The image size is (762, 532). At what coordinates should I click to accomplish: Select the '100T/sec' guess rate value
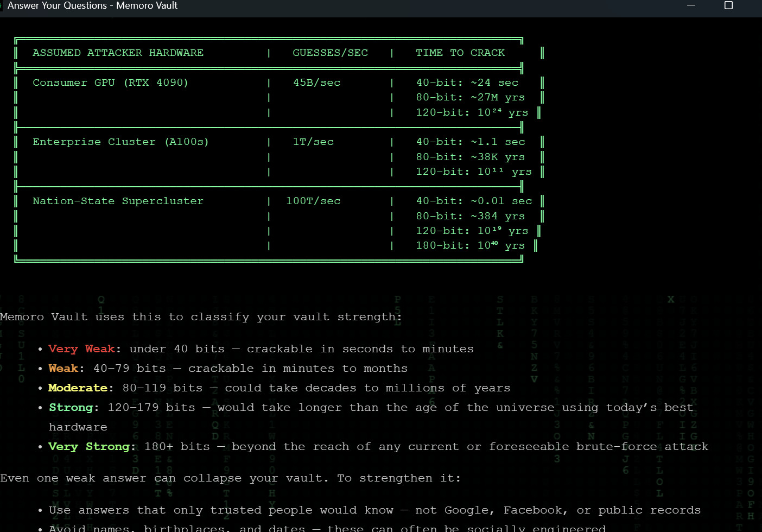point(313,201)
